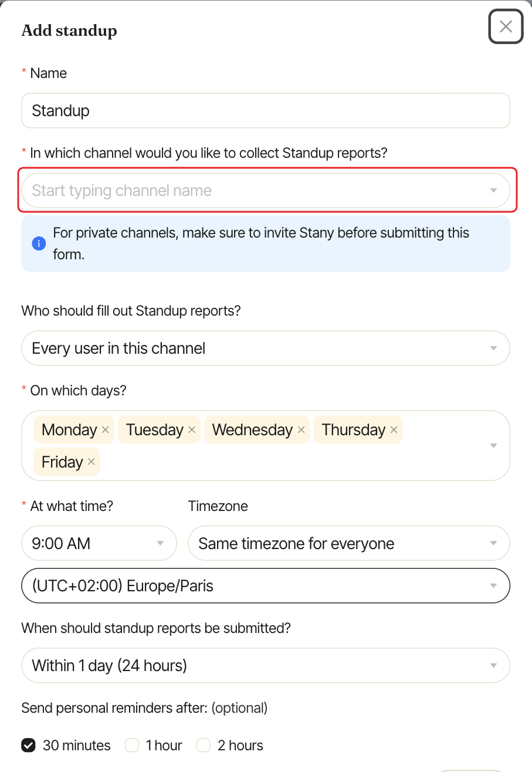The image size is (532, 772).
Task: Open the 9:00 AM time dropdown
Action: (99, 543)
